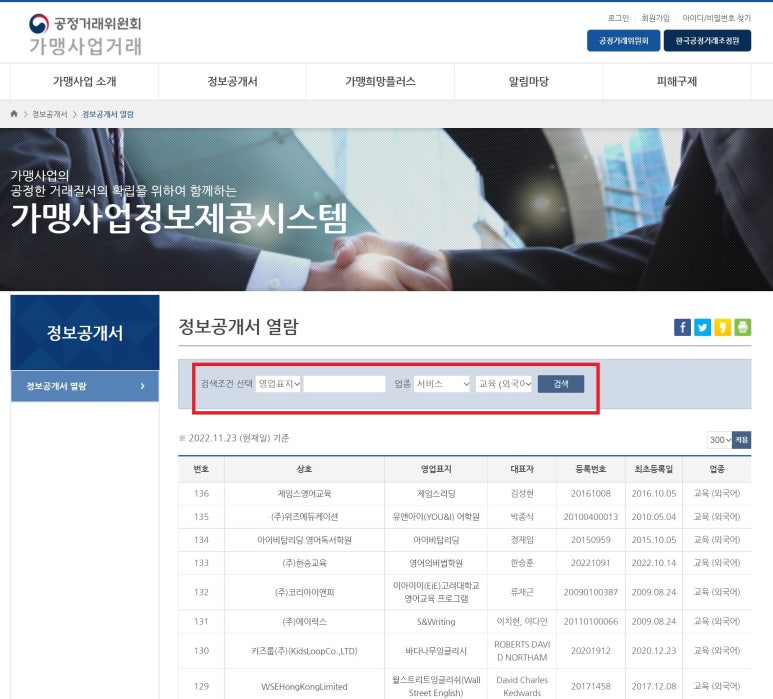
Task: Click the 적용 apply button
Action: (741, 440)
